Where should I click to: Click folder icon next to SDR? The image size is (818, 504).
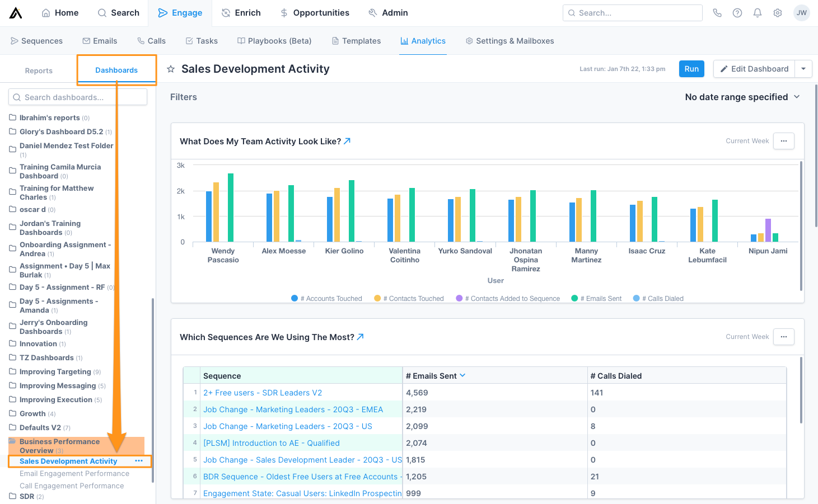(x=13, y=496)
